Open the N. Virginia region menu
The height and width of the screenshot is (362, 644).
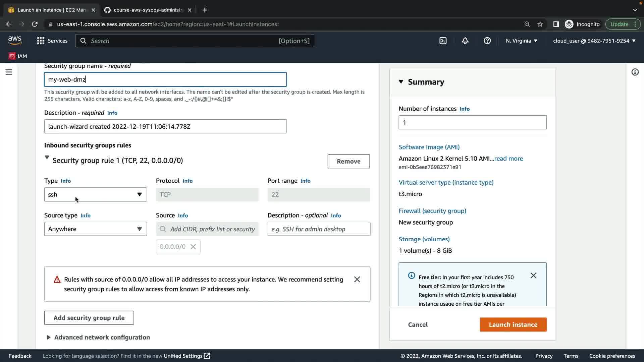tap(521, 41)
